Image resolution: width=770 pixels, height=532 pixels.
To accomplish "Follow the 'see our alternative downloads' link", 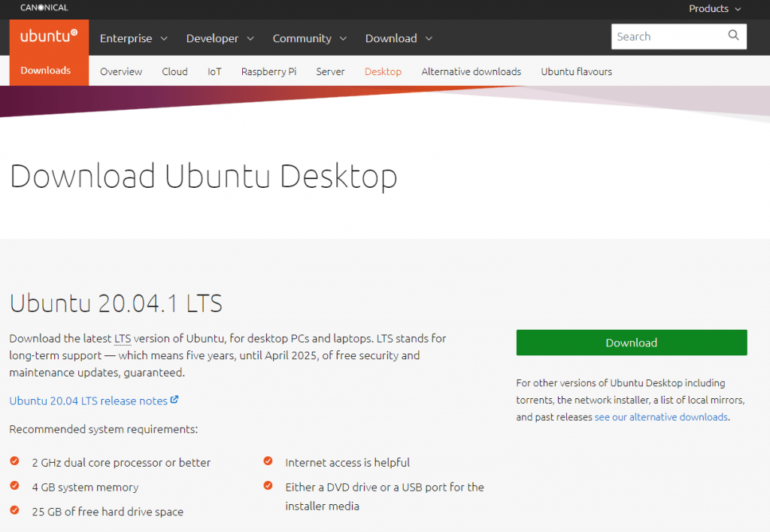I will (661, 417).
